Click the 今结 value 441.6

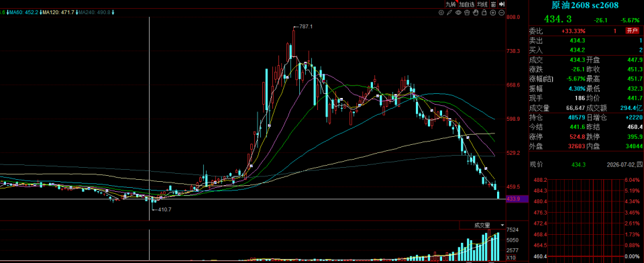point(578,127)
